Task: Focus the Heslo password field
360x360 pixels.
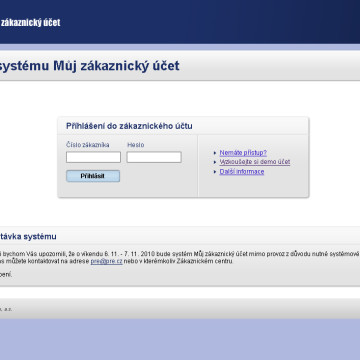Action: click(154, 157)
